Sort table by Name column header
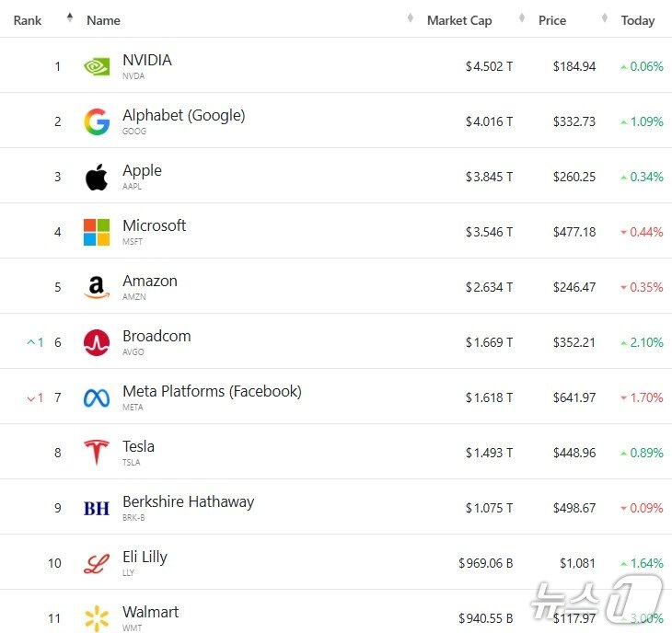This screenshot has height=633, width=672. click(103, 20)
